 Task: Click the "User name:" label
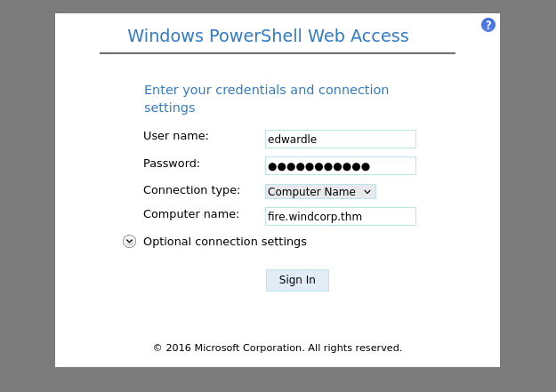pos(176,136)
